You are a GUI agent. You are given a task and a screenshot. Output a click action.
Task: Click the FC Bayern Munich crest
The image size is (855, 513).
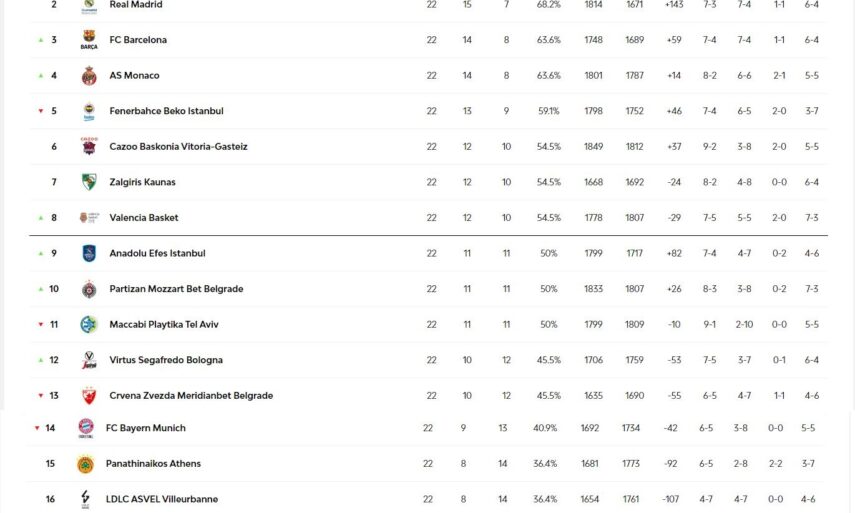(86, 428)
